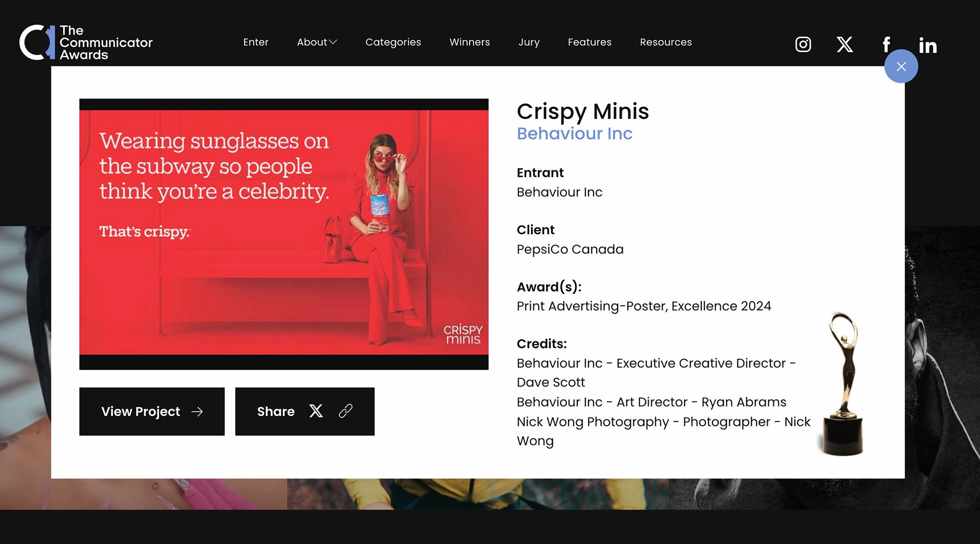The height and width of the screenshot is (544, 980).
Task: Expand the About dropdown menu
Action: coord(317,42)
